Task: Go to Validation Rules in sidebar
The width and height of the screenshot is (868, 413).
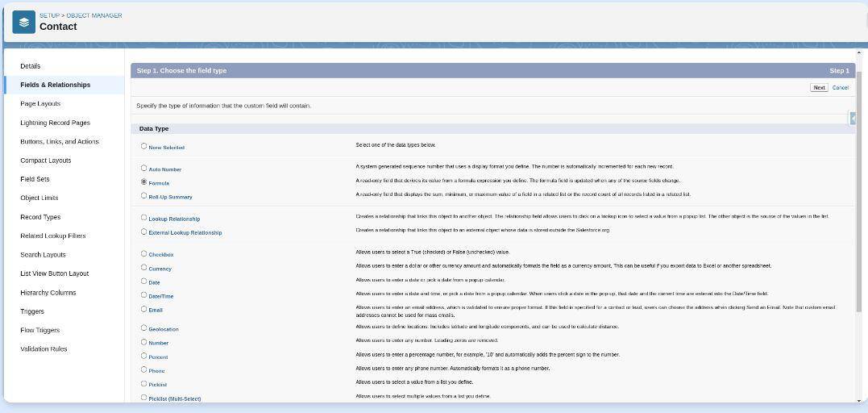Action: (x=44, y=349)
